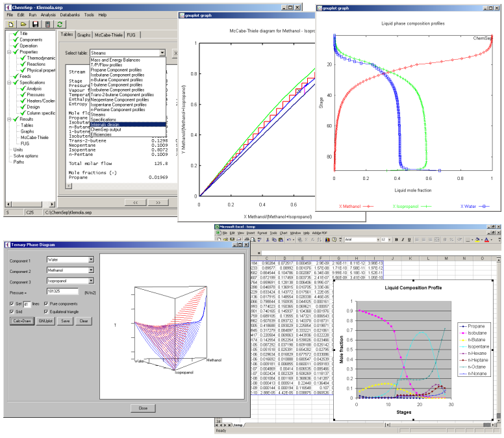Toggle the Equilateral triangle checkbox
Screen dimensions: 504x438
[46, 312]
